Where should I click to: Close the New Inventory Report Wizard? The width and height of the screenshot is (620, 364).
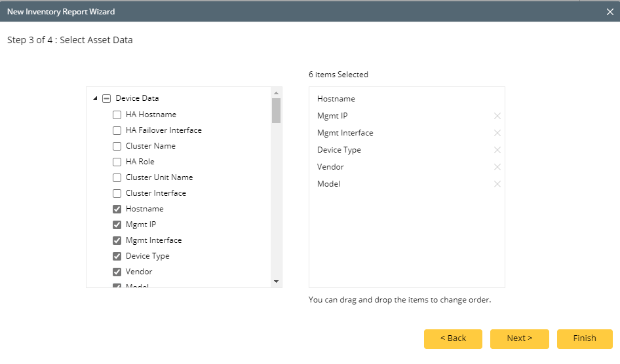pyautogui.click(x=610, y=11)
